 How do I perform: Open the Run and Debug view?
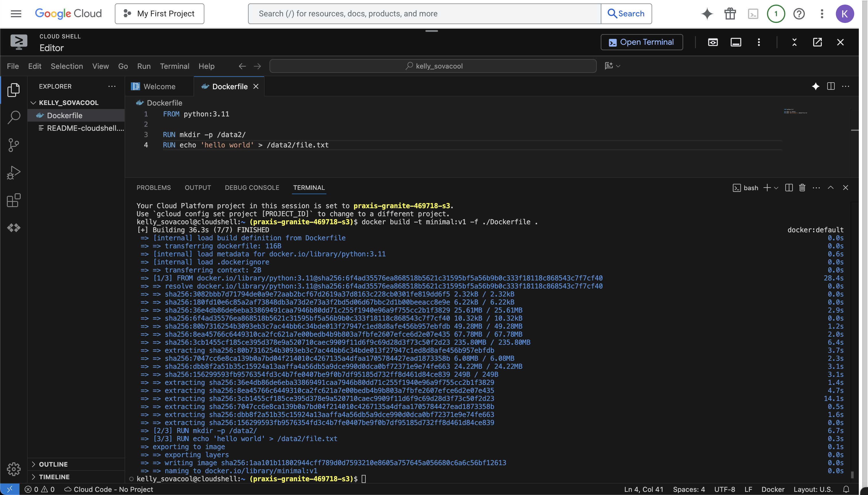point(13,173)
